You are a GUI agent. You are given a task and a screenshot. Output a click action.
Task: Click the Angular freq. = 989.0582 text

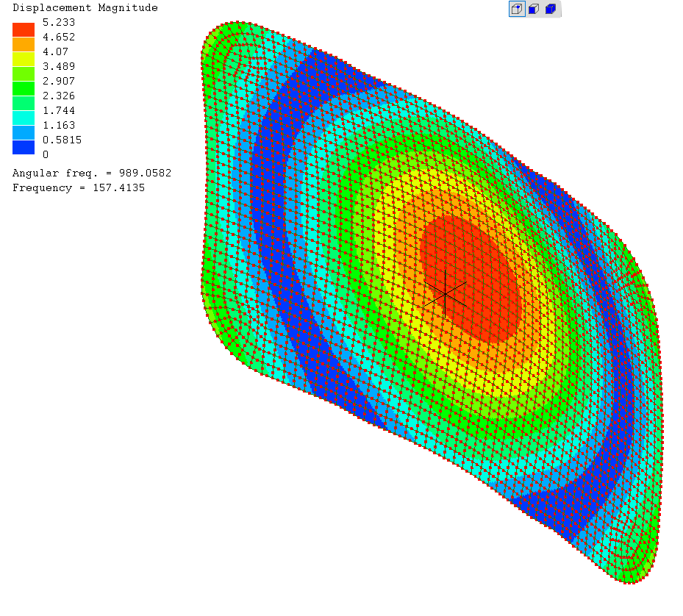[x=92, y=173]
